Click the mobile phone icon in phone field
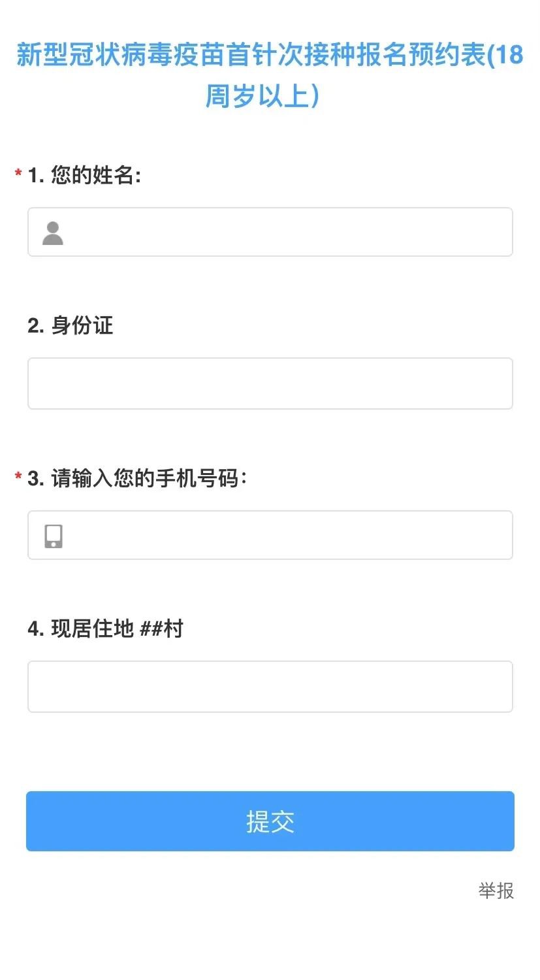Screen dimensions: 540x980 pos(54,536)
